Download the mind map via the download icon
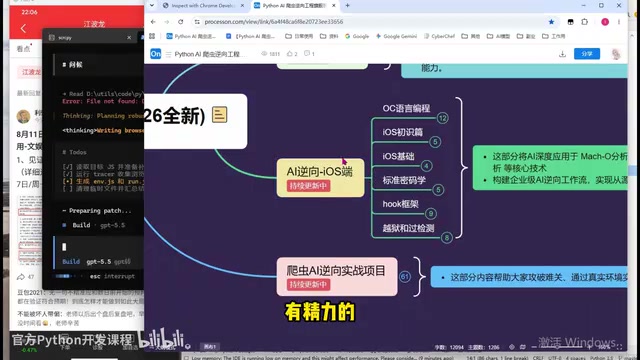 pos(562,54)
